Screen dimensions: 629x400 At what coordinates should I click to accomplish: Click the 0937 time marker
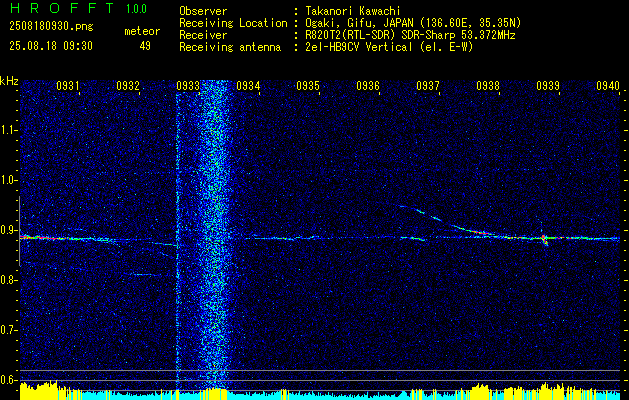point(427,85)
